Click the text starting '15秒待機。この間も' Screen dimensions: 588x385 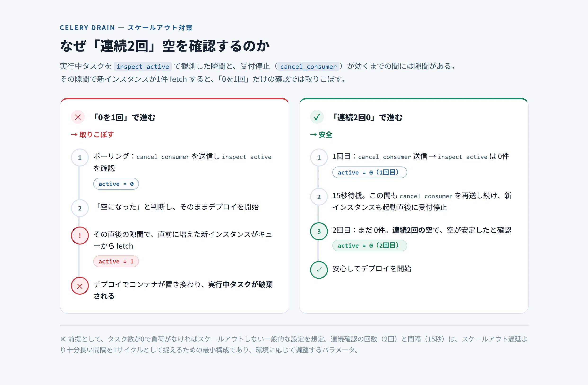[422, 201]
